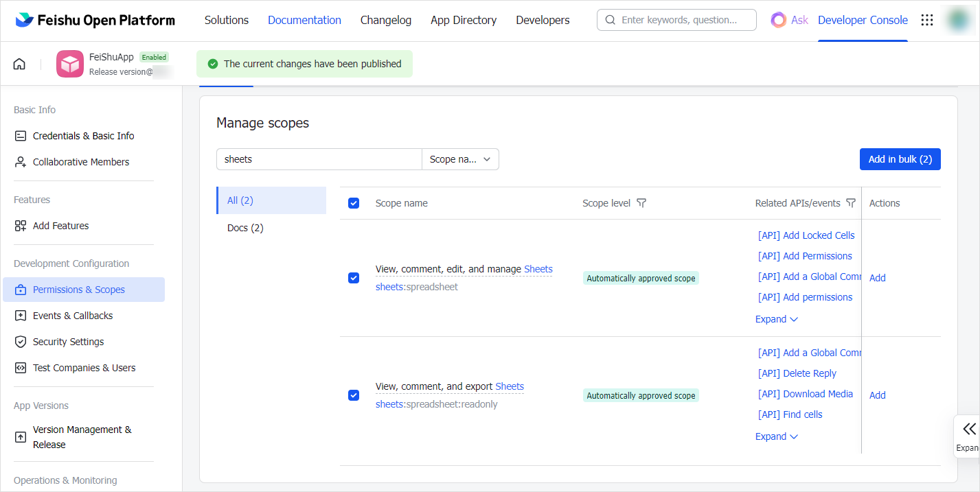This screenshot has width=980, height=492.
Task: Click Add for the sheets:spreadsheet scope
Action: (x=878, y=278)
